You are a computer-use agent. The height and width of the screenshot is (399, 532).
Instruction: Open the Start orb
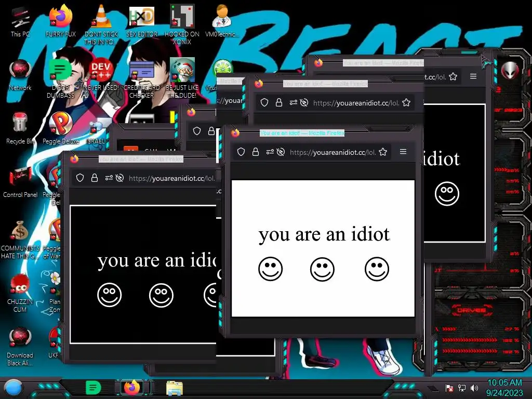pos(13,388)
